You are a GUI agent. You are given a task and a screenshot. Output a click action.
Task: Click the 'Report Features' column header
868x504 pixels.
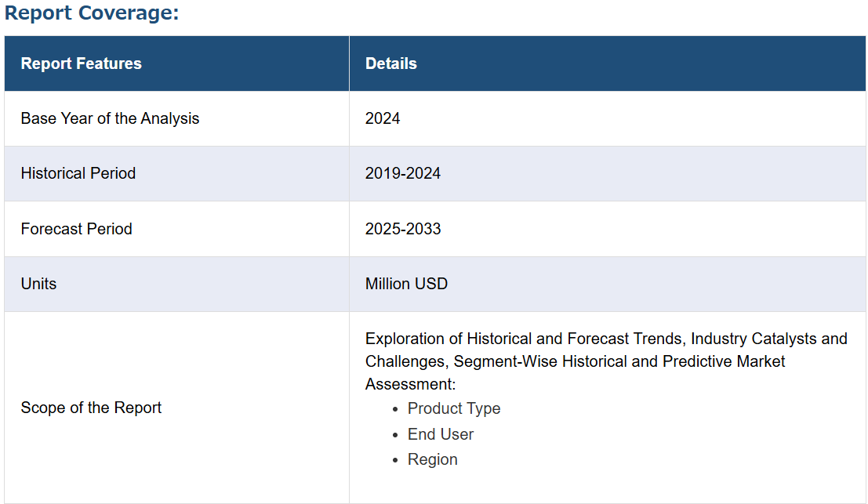[x=176, y=63]
